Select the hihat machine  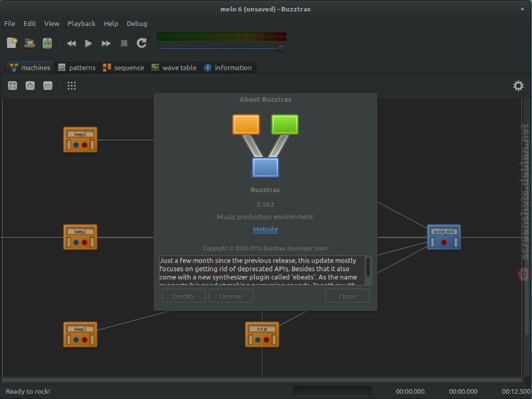(x=262, y=334)
